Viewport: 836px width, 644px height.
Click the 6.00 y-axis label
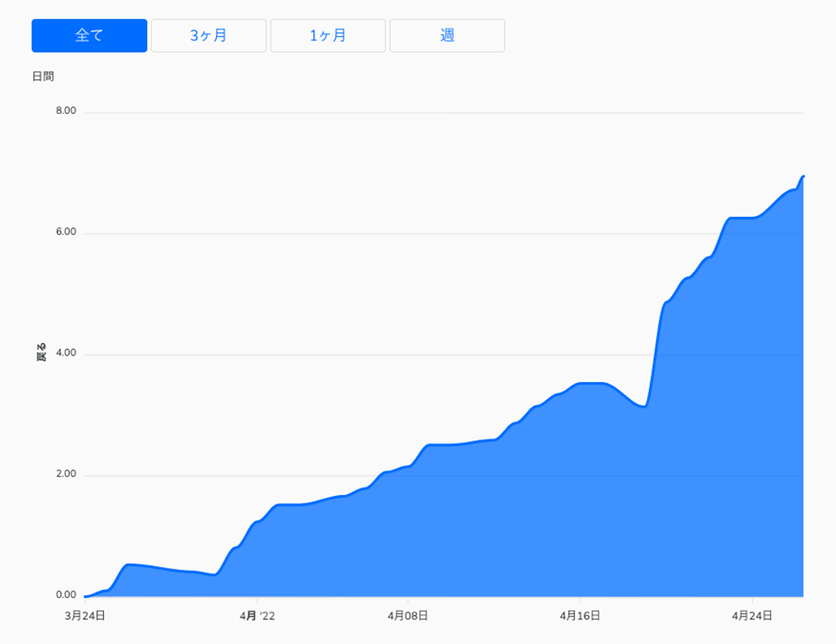click(66, 232)
